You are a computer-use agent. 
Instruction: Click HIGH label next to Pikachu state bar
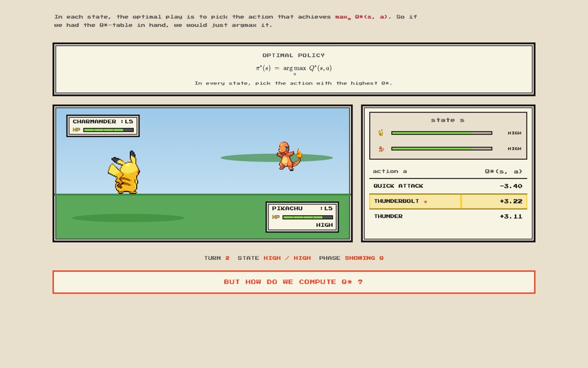click(514, 133)
